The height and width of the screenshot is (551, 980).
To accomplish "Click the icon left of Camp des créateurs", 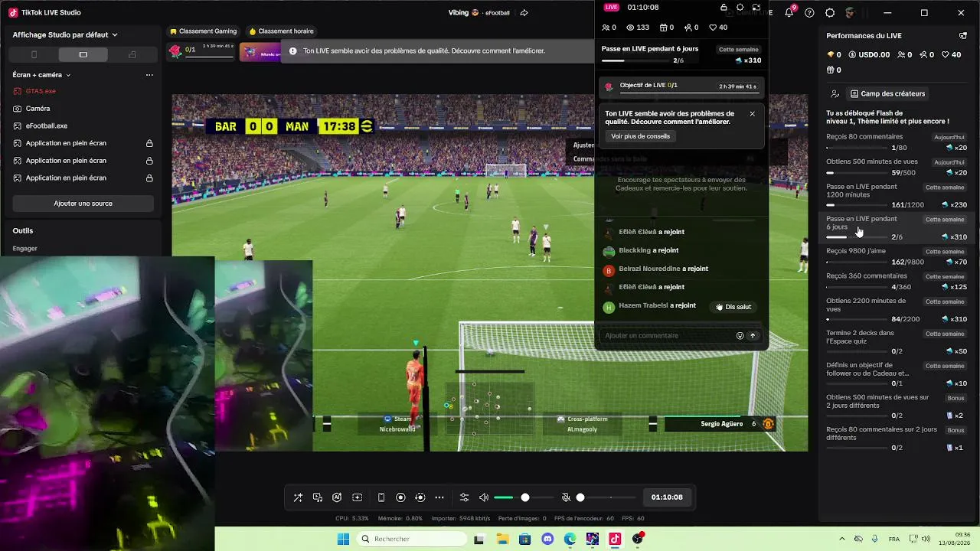I will pos(835,93).
